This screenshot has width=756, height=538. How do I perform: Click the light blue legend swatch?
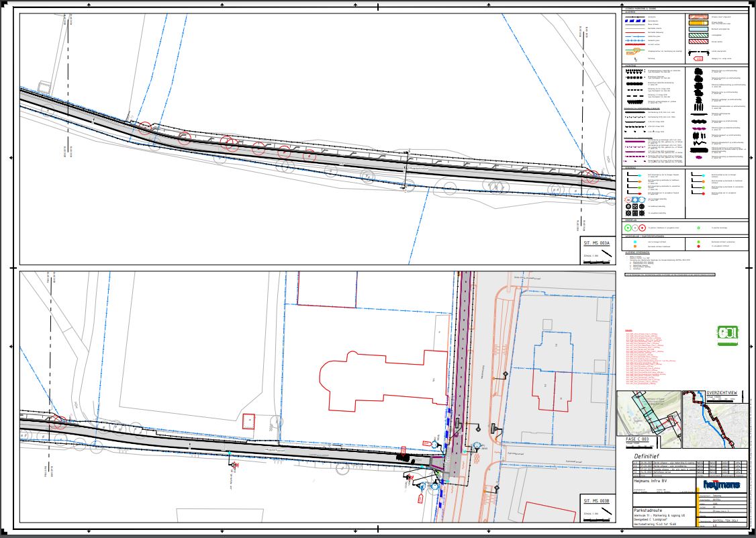pyautogui.click(x=698, y=29)
